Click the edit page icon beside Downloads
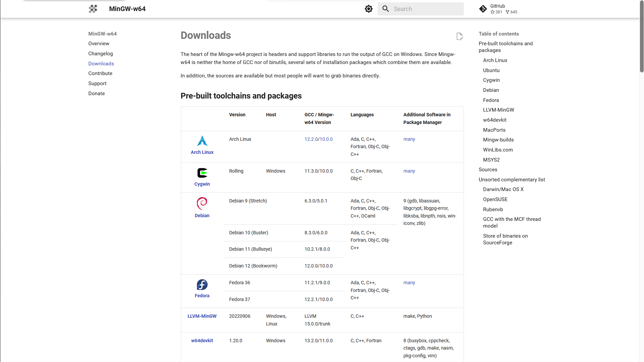 [x=460, y=36]
